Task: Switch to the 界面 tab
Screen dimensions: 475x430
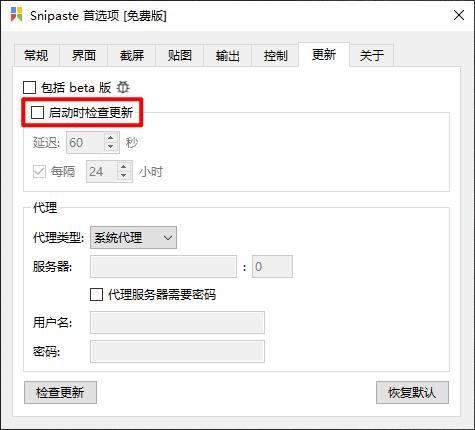Action: click(84, 55)
